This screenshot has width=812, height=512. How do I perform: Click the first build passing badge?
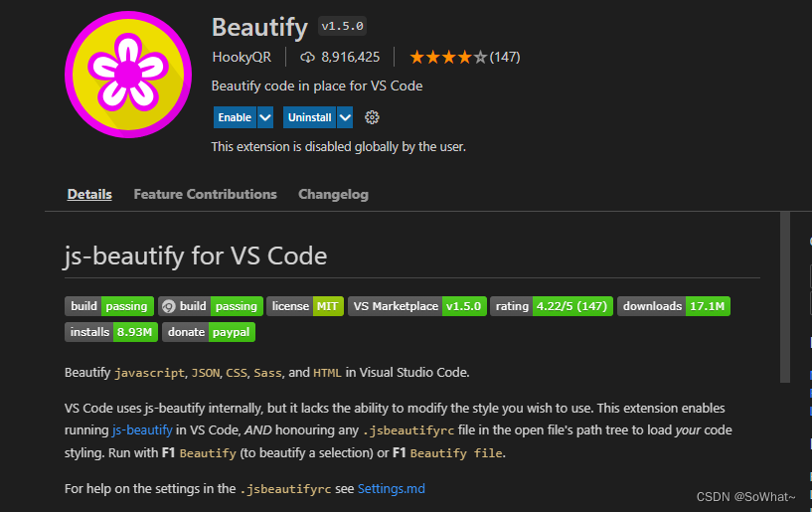[109, 306]
